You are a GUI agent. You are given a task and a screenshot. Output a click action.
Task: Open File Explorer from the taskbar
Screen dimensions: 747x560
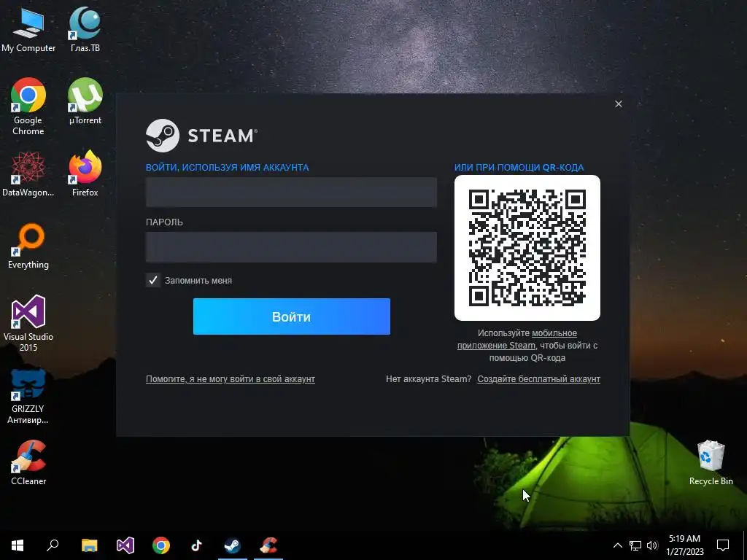tap(89, 545)
